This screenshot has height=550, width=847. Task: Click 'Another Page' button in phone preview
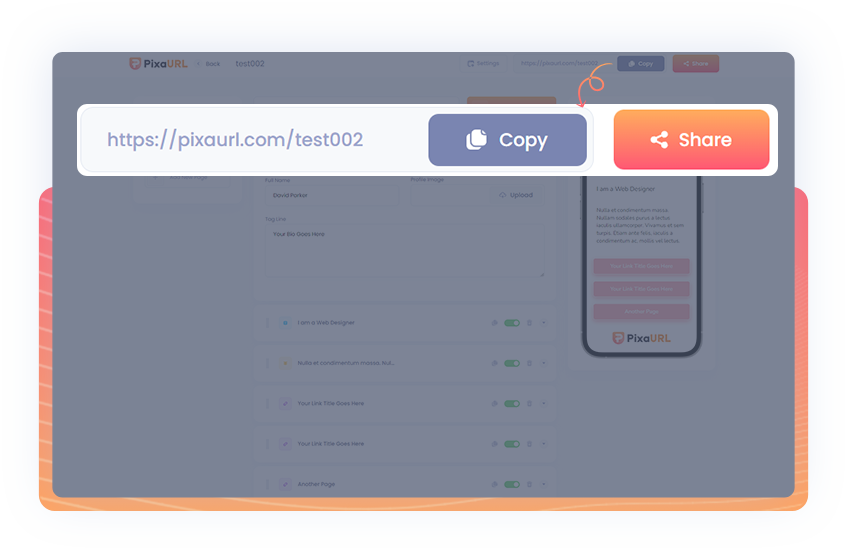pyautogui.click(x=641, y=311)
